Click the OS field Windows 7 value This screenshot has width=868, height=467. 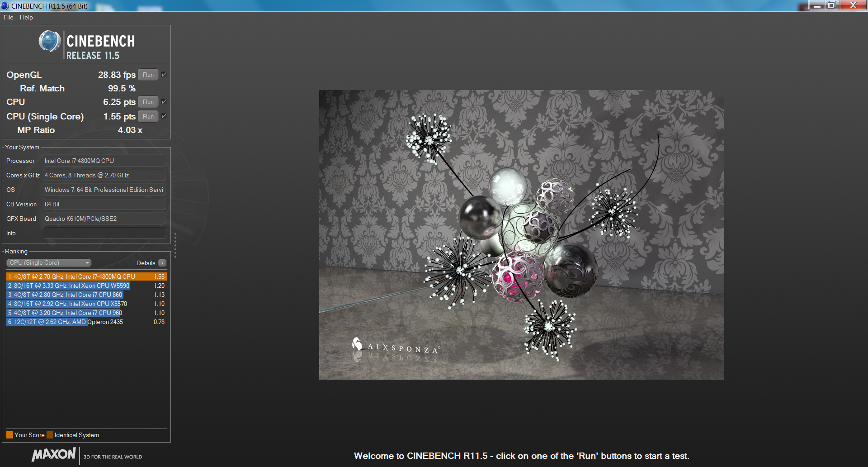[x=104, y=190]
